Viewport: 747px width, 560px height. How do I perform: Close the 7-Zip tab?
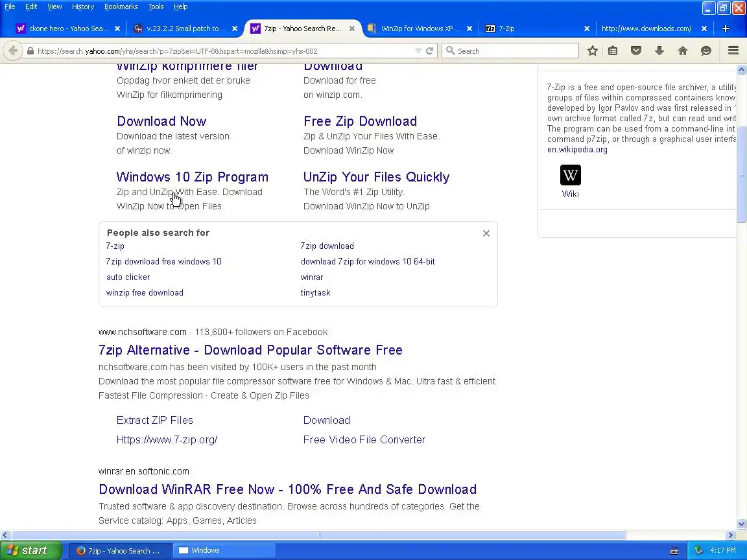coord(586,29)
